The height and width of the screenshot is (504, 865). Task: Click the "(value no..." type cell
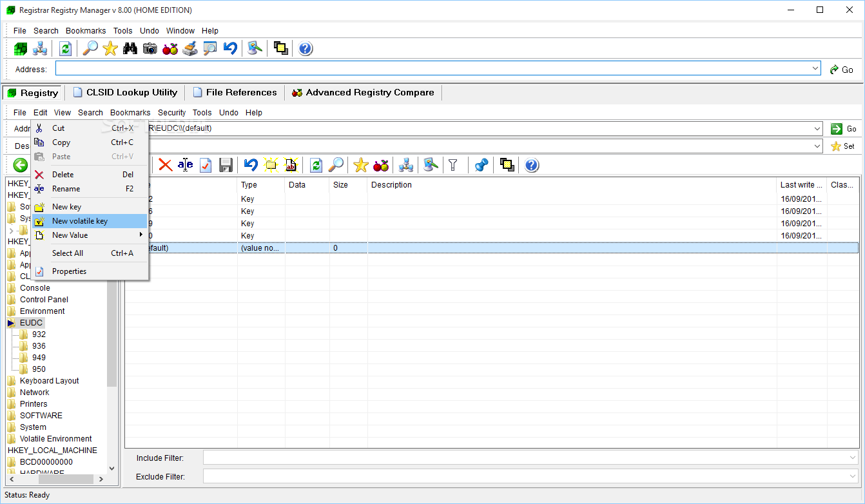pos(260,248)
